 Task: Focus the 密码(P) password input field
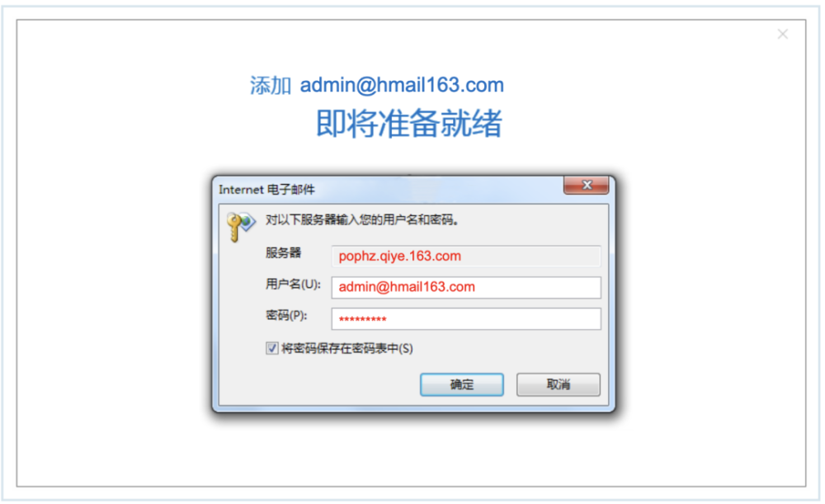point(466,318)
